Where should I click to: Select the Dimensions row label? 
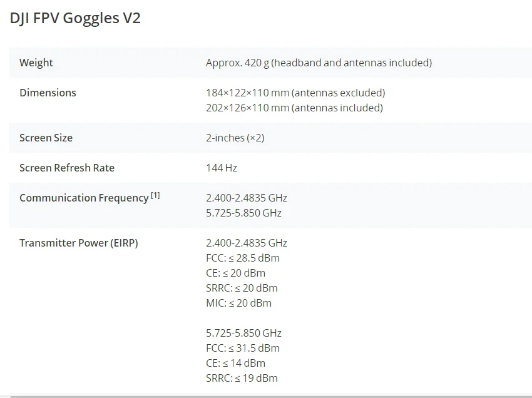pos(48,93)
